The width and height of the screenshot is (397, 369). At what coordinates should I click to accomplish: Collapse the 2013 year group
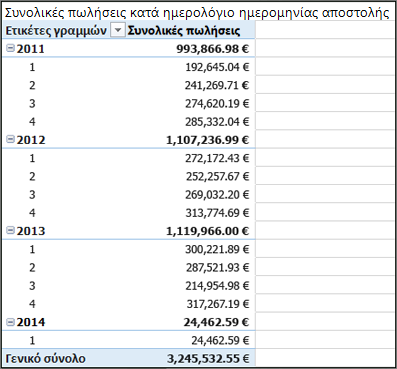[x=11, y=231]
